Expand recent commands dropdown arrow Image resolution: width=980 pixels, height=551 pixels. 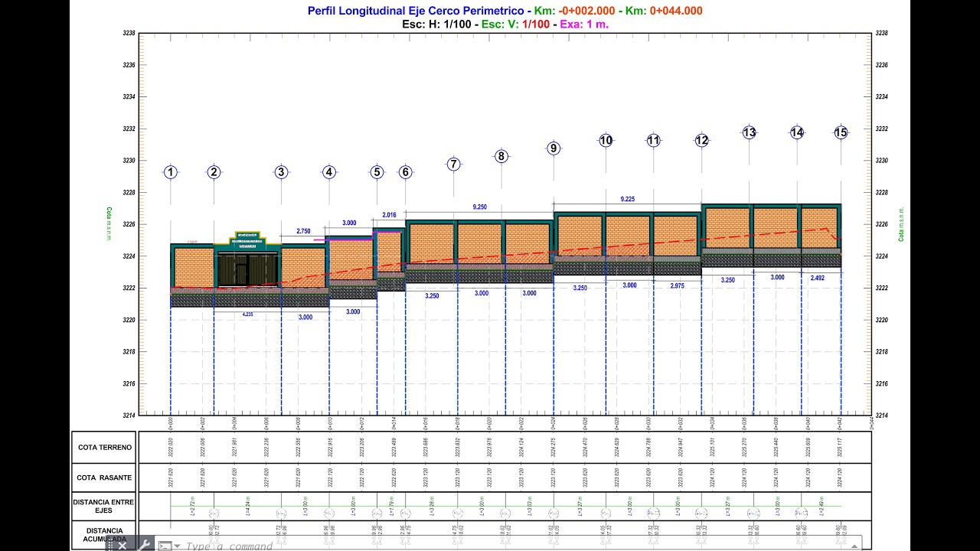click(x=178, y=546)
